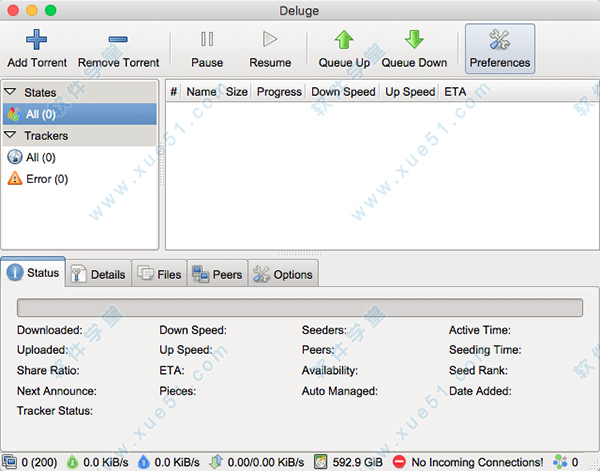Viewport: 600px width, 471px height.
Task: Click the Seeding Time label
Action: [x=485, y=350]
